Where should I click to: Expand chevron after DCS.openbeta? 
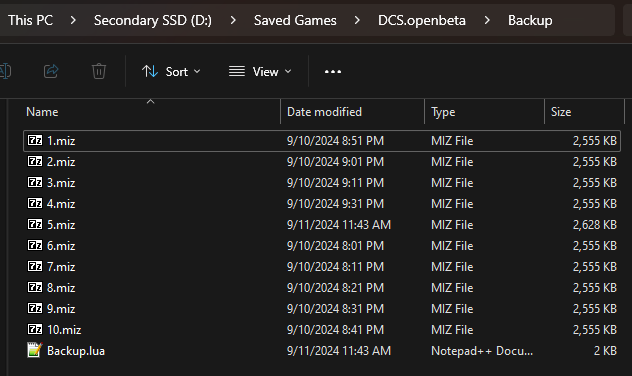point(487,20)
